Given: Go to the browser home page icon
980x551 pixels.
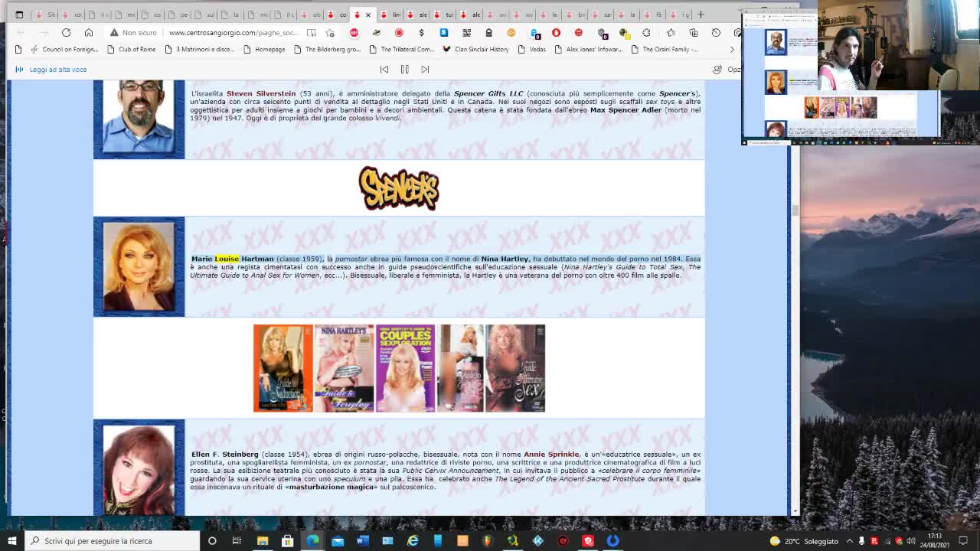Looking at the screenshot, I should tap(89, 33).
